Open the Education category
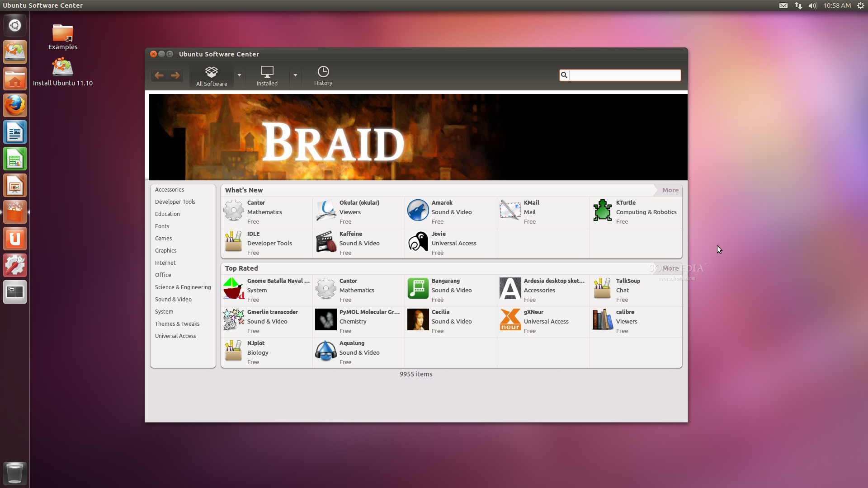 click(x=167, y=214)
